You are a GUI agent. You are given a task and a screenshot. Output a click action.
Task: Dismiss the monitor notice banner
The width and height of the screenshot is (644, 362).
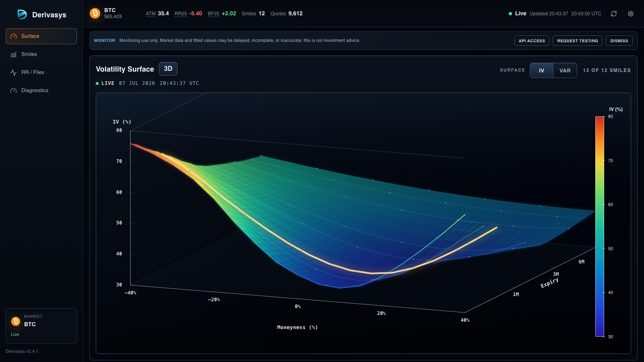(619, 41)
